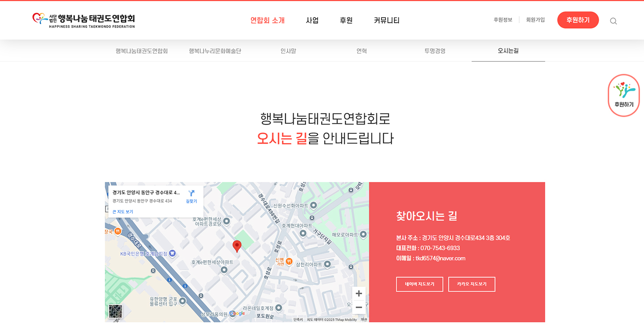
Task: Select the 후원 main menu item
Action: click(x=346, y=20)
